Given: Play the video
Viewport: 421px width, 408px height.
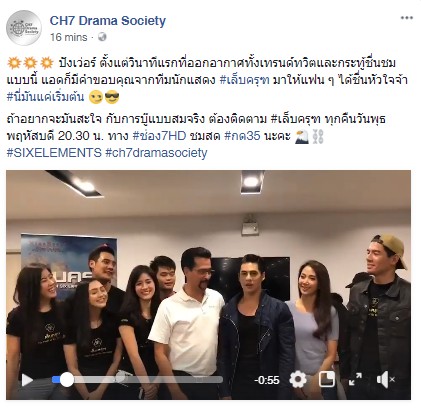Looking at the screenshot, I should pos(27,380).
